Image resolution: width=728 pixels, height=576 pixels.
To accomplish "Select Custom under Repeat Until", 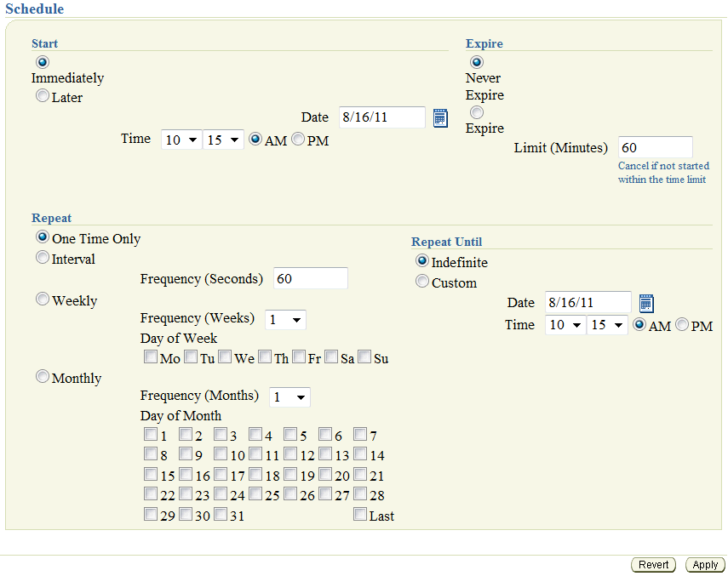I will pos(422,281).
